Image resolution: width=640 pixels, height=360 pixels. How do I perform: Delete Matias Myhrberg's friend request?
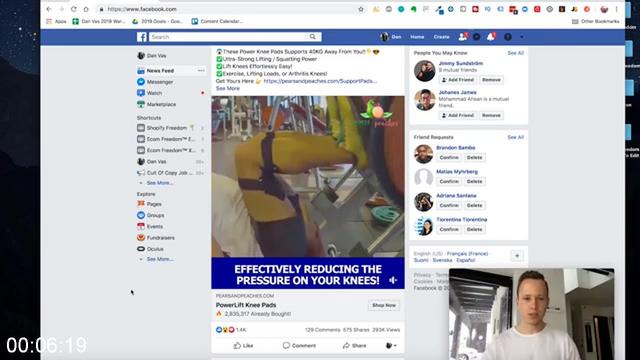click(474, 182)
